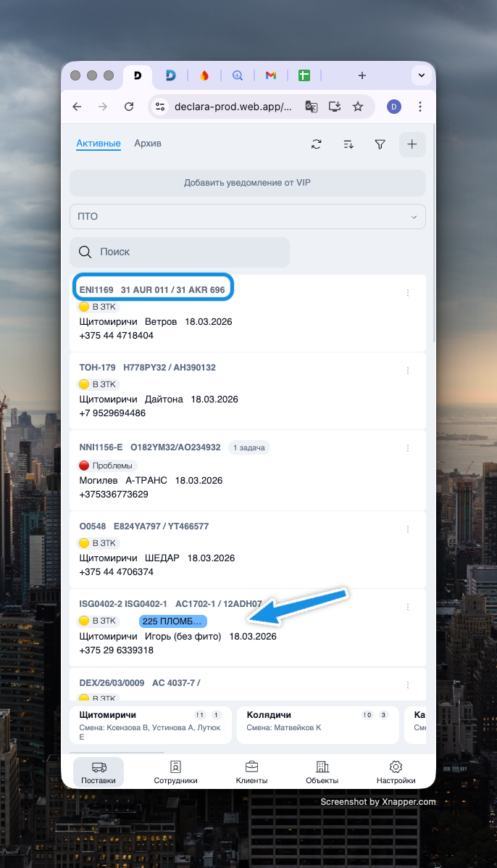The image size is (497, 868).
Task: Open menu for ISG0402-2 delivery card
Action: coord(408,607)
